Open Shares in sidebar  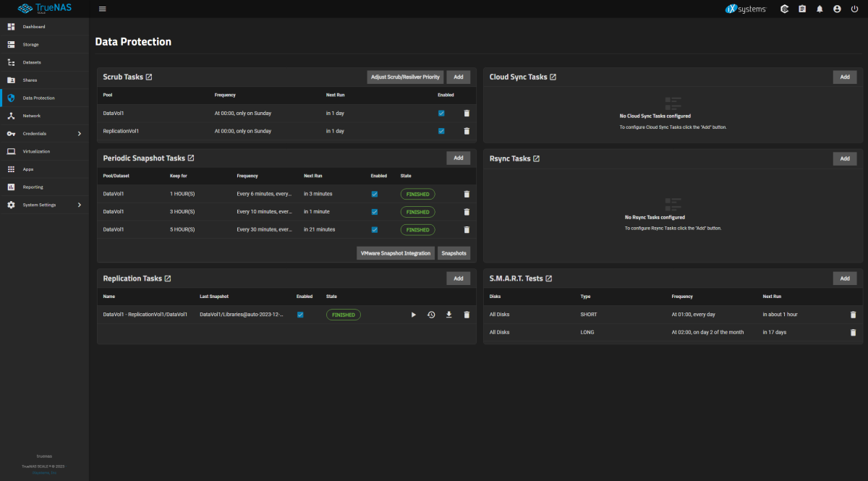[44, 80]
